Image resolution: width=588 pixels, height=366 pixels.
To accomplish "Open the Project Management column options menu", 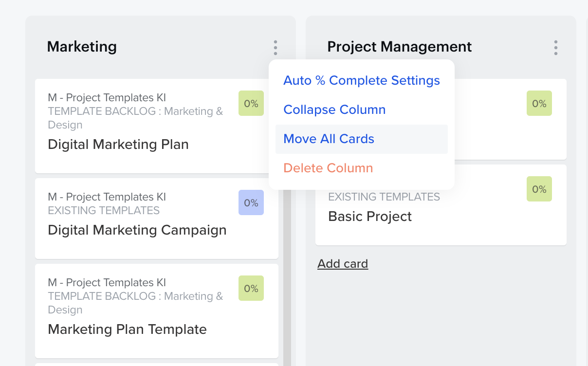I will click(x=555, y=48).
